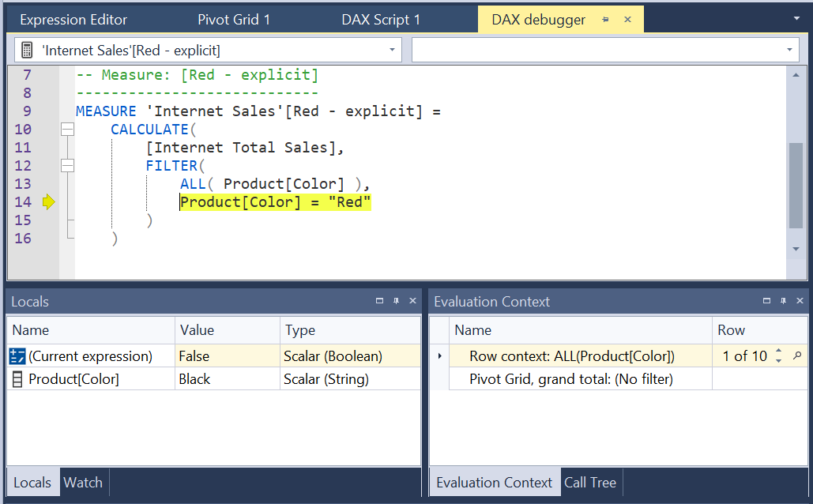Click the float window icon on Evaluation Context panel
The height and width of the screenshot is (504, 813).
766,301
